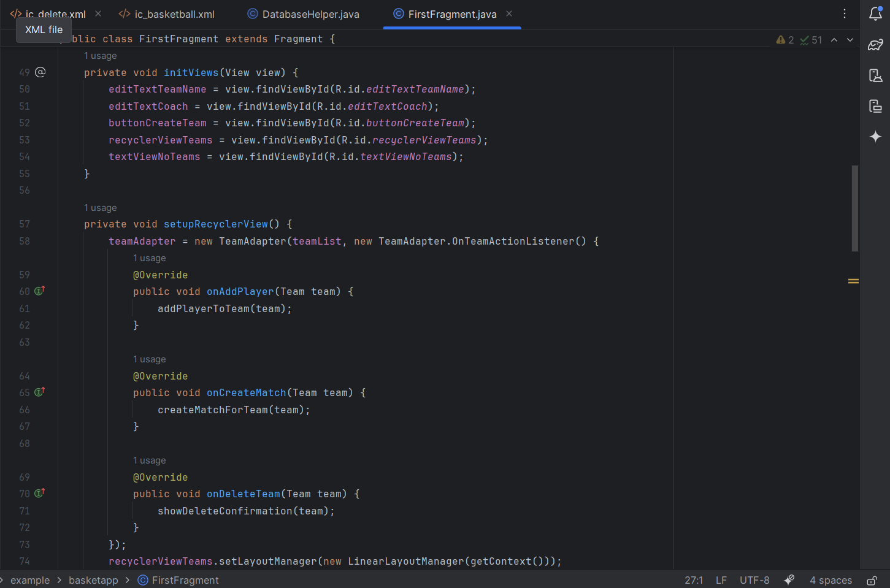Open the Device Manager tool window
This screenshot has width=890, height=588.
[875, 75]
